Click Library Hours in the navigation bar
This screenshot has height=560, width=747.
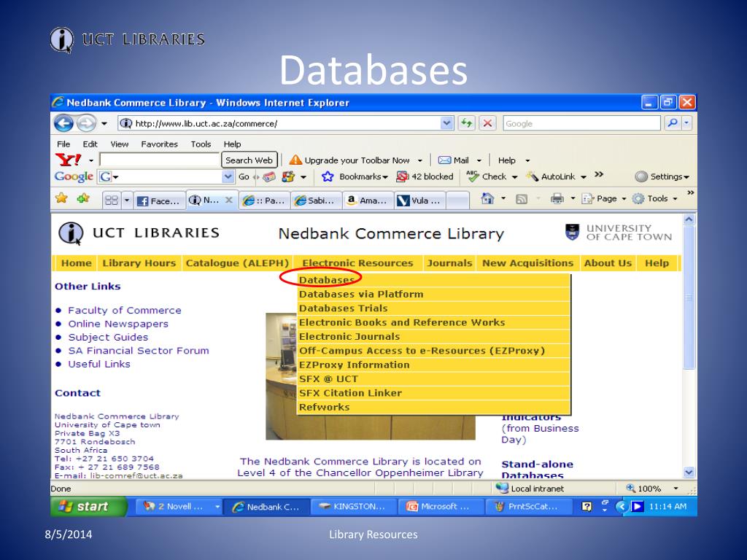[139, 262]
